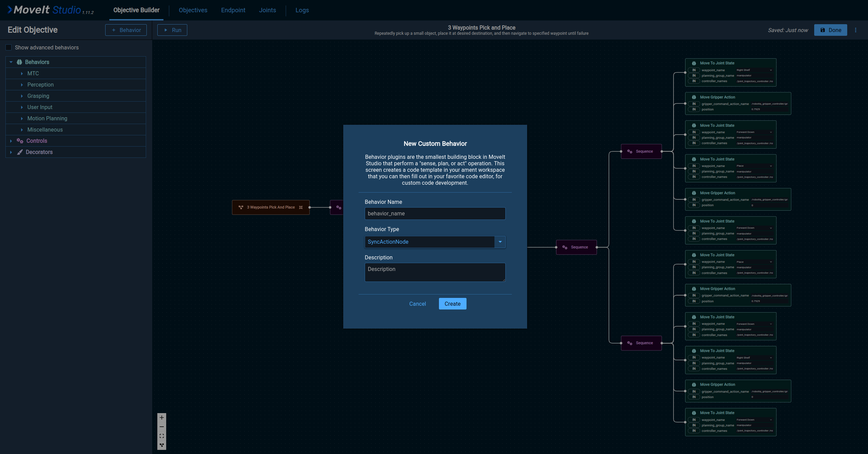Click the Create button to confirm
Viewport: 868px width, 454px height.
(x=453, y=303)
